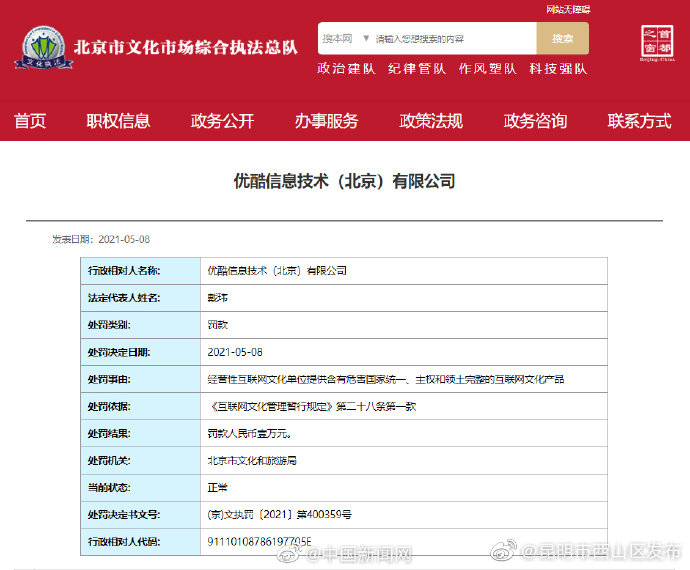This screenshot has height=570, width=690.
Task: Click the 罚款 value cell
Action: coord(404,325)
